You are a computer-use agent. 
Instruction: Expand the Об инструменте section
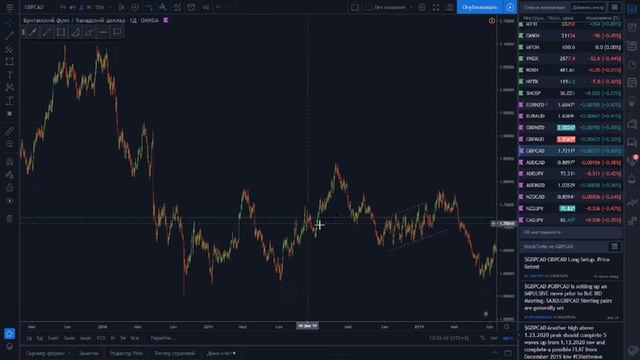point(571,232)
